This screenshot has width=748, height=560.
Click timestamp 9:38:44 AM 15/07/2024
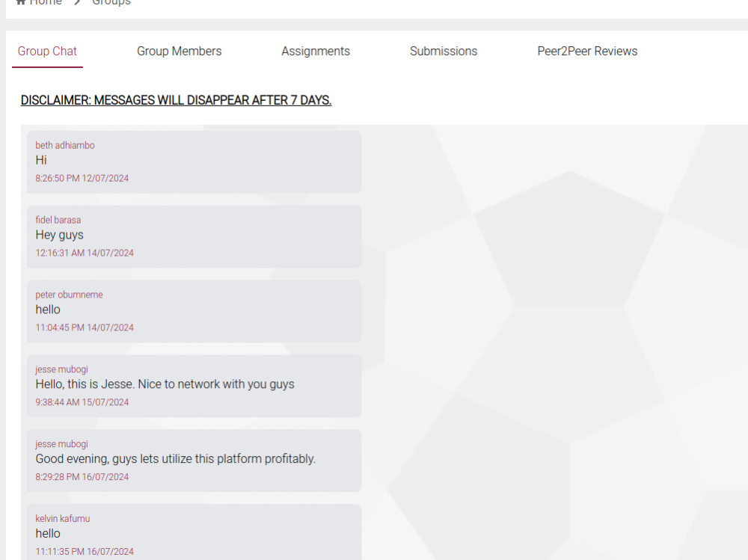(x=82, y=402)
